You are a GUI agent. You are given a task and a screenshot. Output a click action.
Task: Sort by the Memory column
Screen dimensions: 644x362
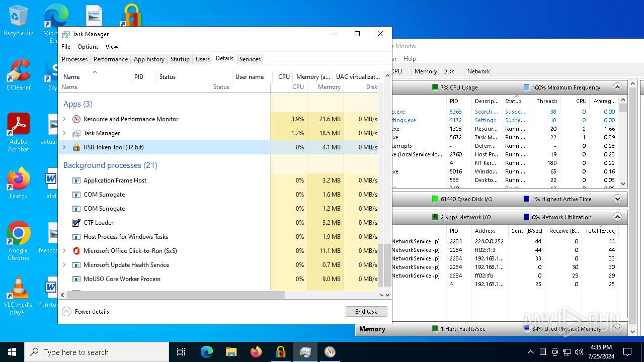[x=326, y=87]
